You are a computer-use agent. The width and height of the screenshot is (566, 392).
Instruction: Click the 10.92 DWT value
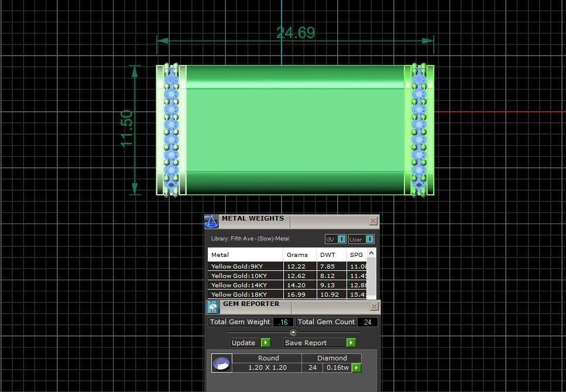pos(330,294)
